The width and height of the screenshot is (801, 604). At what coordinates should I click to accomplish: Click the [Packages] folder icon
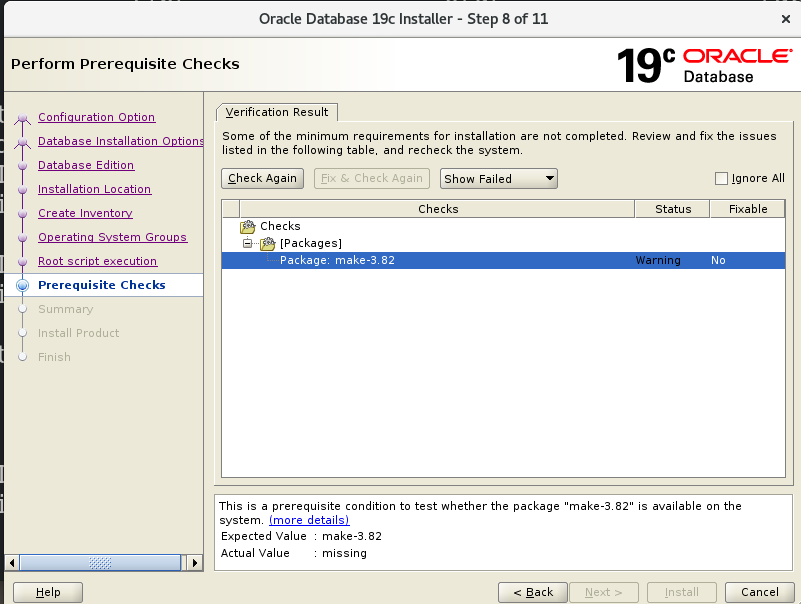tap(268, 244)
